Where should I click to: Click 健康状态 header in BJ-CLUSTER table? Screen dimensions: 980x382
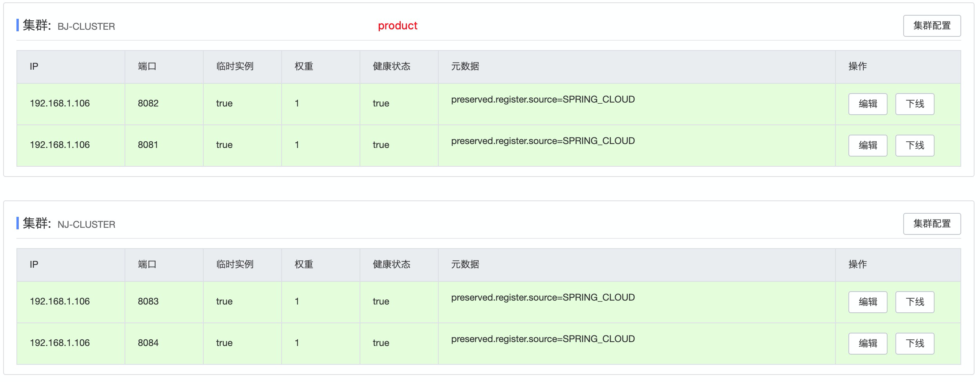click(x=391, y=67)
